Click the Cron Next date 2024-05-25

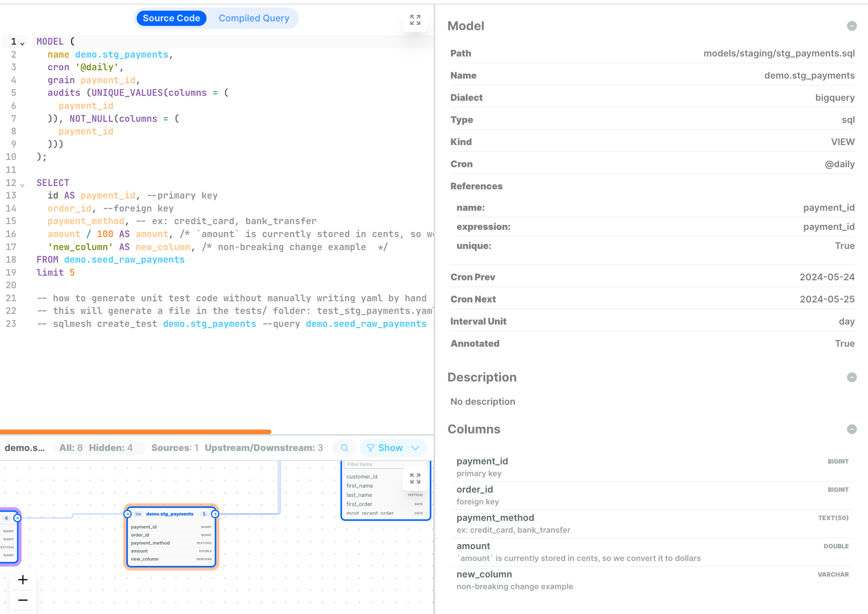pyautogui.click(x=827, y=299)
